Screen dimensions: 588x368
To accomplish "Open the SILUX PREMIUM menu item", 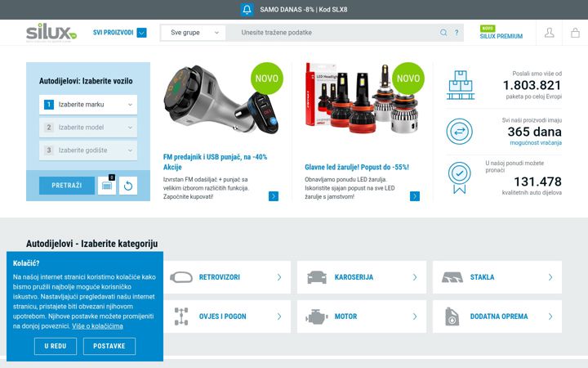I will coord(501,36).
